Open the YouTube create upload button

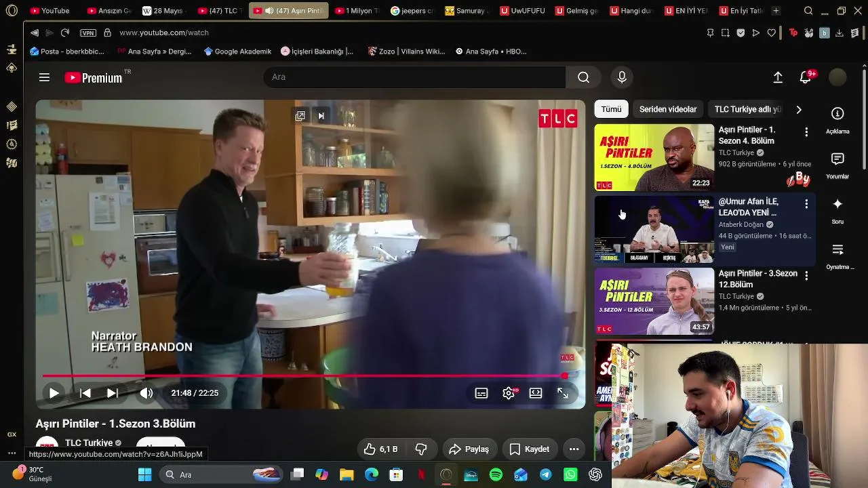778,77
